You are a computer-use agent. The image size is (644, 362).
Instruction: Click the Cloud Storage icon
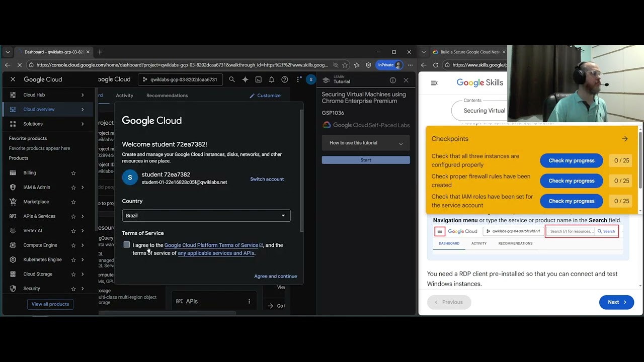click(x=13, y=274)
